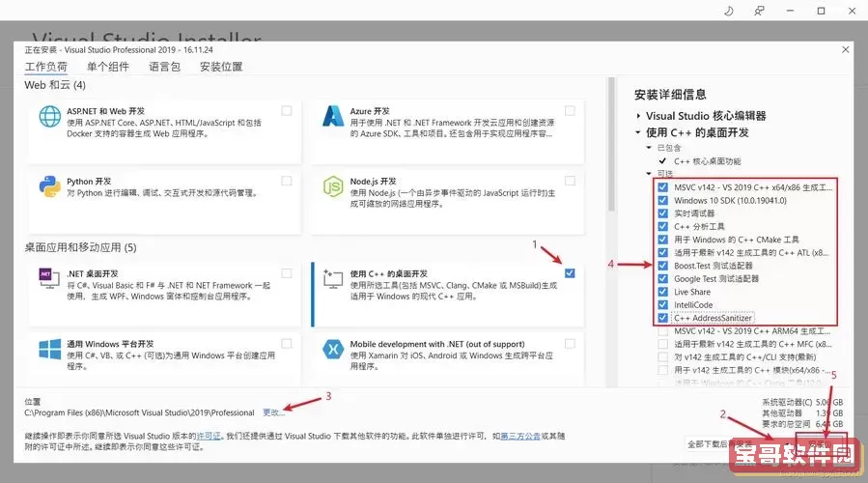Check MSVC v142 ARM64 build tools
Image resolution: width=868 pixels, height=483 pixels.
(662, 331)
